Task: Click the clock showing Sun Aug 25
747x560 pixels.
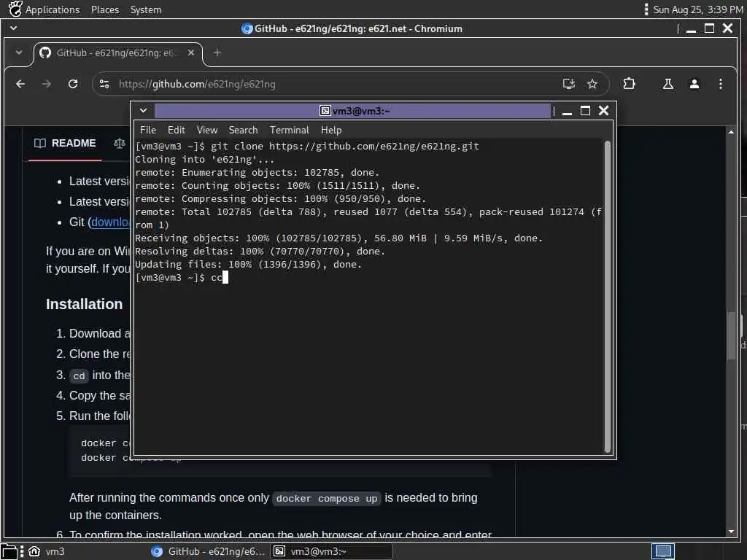Action: [698, 9]
